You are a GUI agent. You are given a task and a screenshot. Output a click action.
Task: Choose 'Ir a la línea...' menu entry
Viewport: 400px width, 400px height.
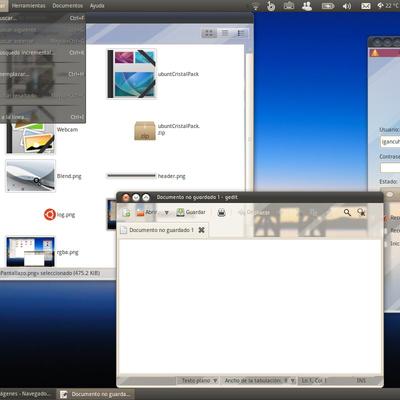click(42, 117)
